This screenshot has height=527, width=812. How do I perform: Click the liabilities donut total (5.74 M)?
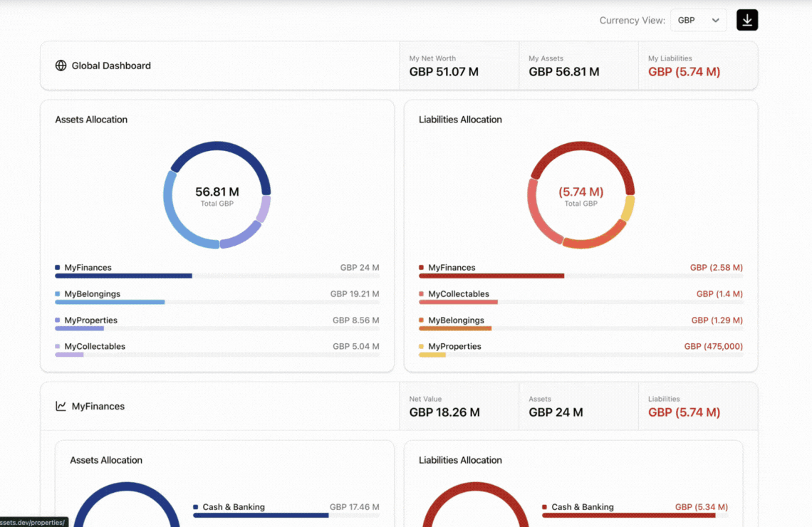coord(581,192)
